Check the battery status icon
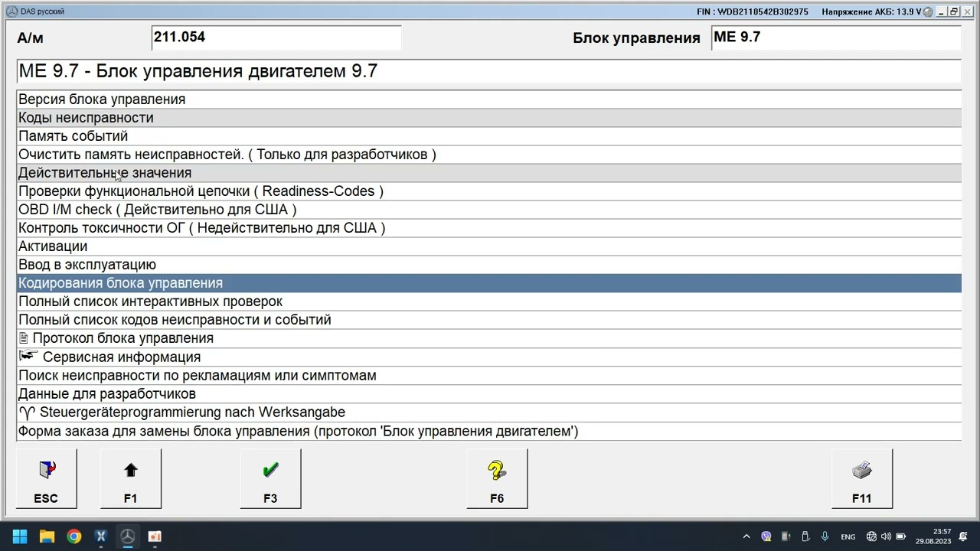Image resolution: width=980 pixels, height=551 pixels. coord(899,536)
